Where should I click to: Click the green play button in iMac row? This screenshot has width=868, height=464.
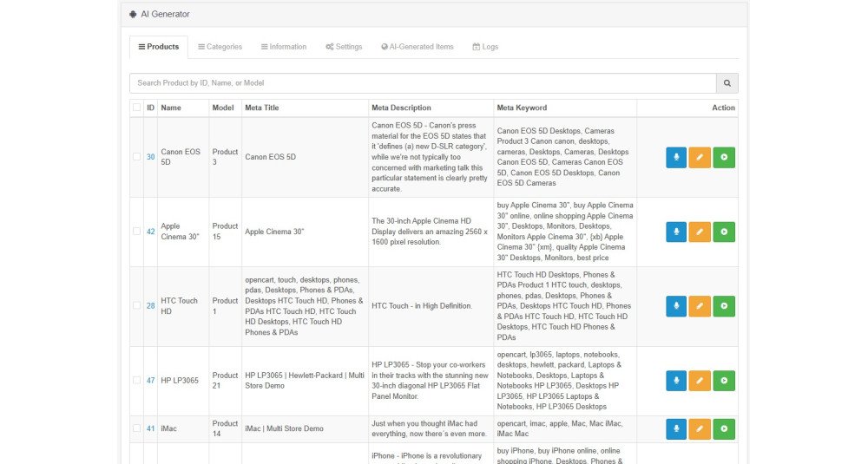tap(724, 428)
